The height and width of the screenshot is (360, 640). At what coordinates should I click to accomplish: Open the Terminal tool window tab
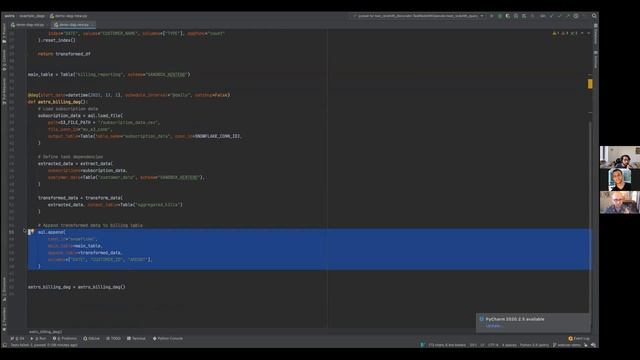pos(136,338)
